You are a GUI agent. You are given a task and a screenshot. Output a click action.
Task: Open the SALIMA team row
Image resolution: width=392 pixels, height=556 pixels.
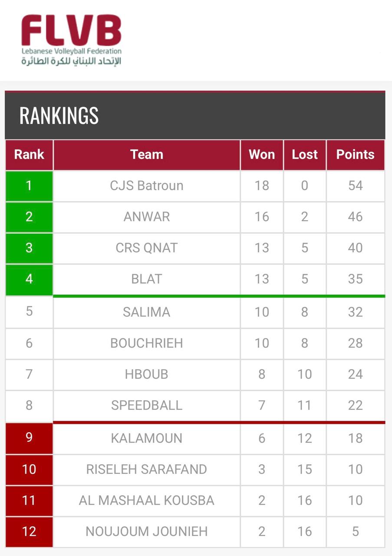pos(147,312)
